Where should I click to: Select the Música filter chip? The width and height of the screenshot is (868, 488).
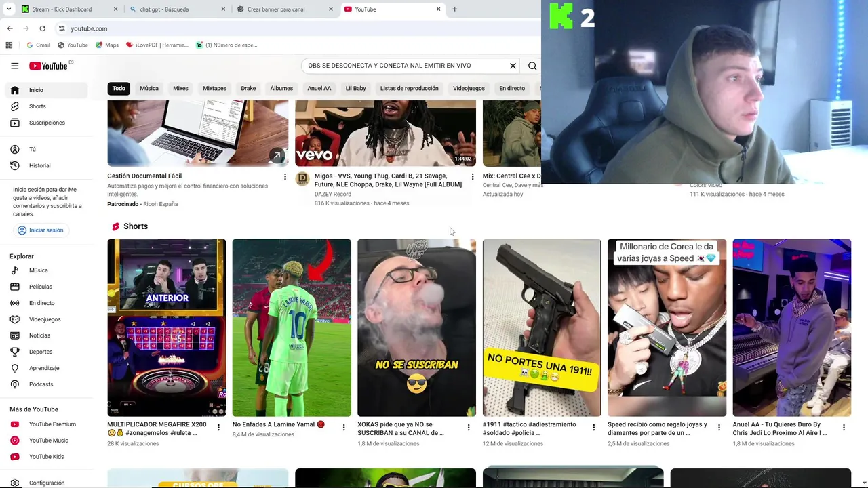tap(149, 89)
